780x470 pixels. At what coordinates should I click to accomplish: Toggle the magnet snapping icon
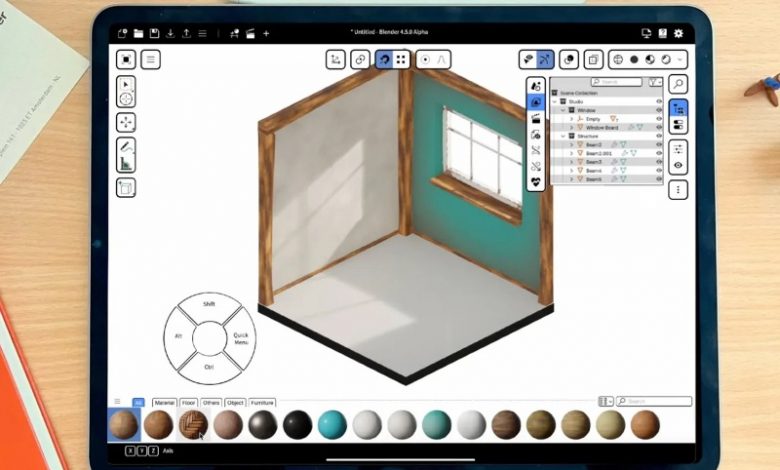click(x=384, y=60)
